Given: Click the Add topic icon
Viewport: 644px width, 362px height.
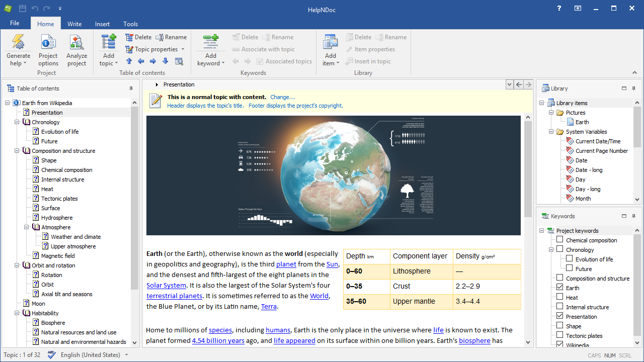Looking at the screenshot, I should coord(109,42).
